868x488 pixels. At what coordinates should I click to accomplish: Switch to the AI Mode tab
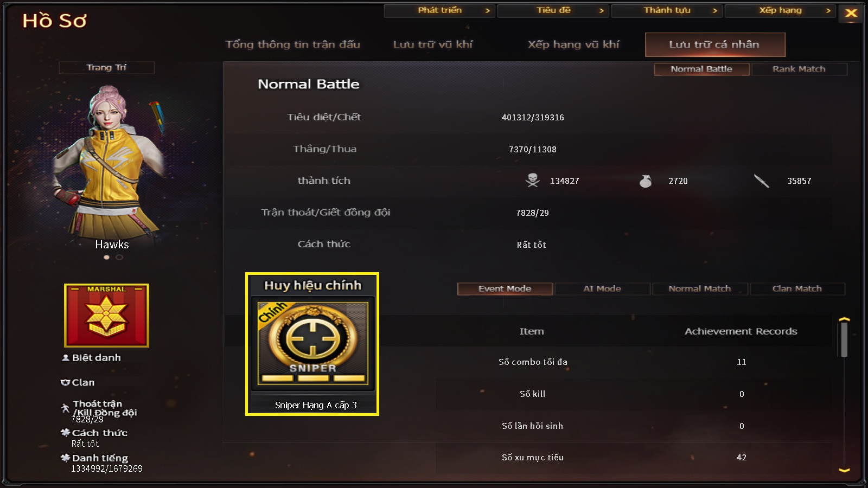[602, 288]
